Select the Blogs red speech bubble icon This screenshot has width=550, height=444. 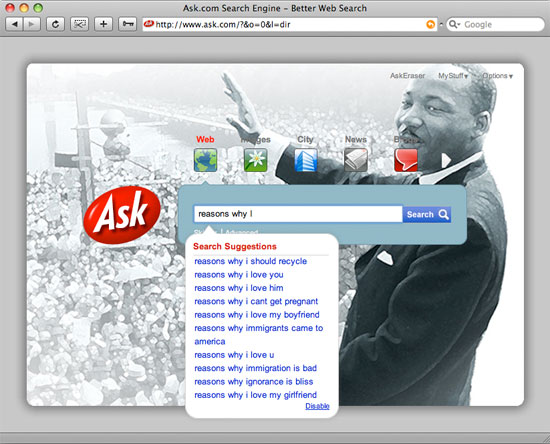point(406,160)
